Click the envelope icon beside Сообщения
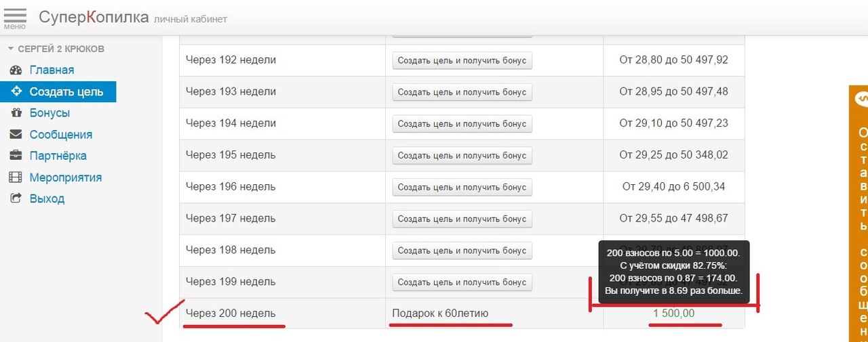The image size is (868, 342). [x=16, y=135]
